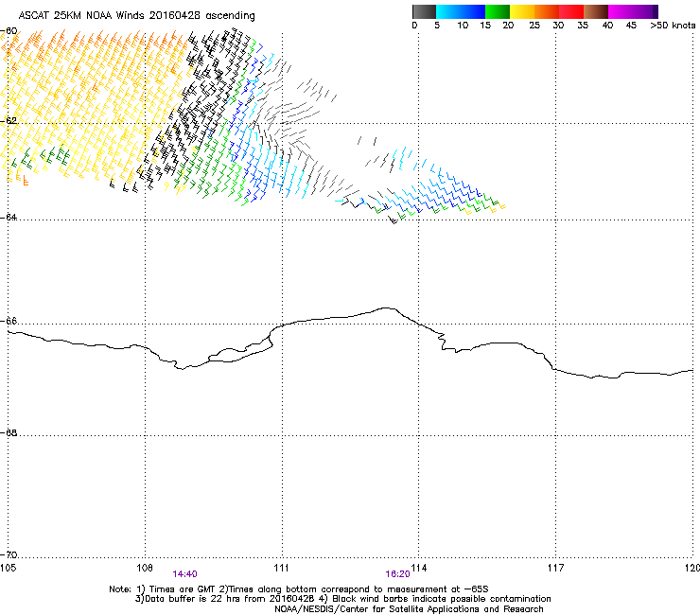This screenshot has width=700, height=615.
Task: Click the longitude label 117
Action: [x=556, y=568]
